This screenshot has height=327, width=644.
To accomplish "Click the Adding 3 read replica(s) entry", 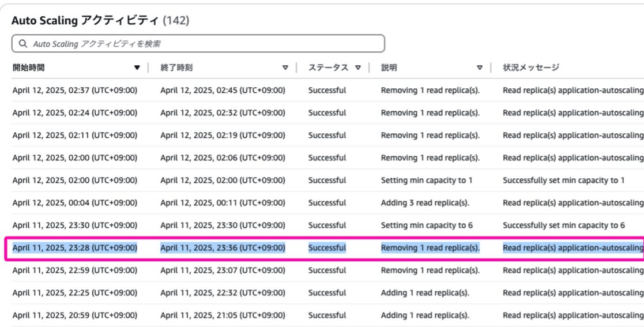I will click(x=425, y=203).
